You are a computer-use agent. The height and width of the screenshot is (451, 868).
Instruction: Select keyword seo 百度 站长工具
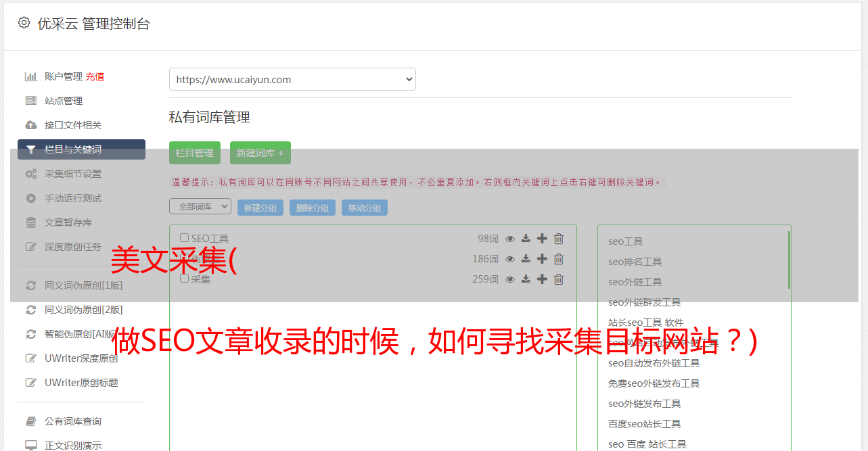point(647,444)
